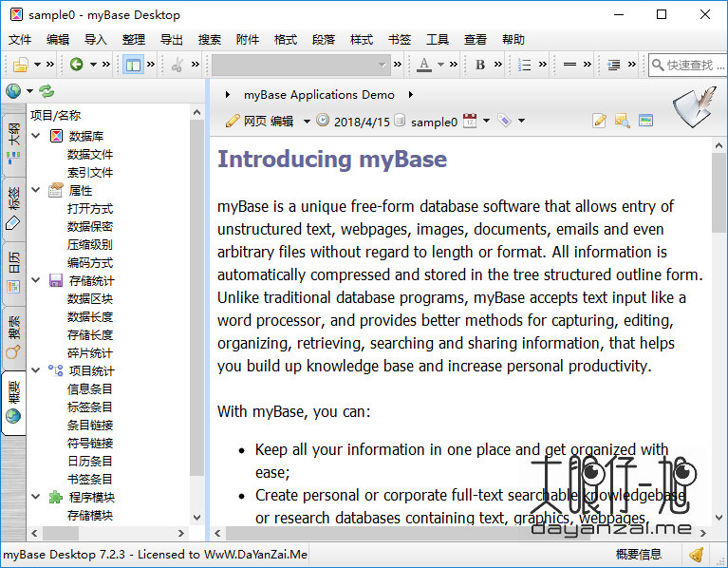
Task: Click the scissors cut icon
Action: click(x=177, y=65)
